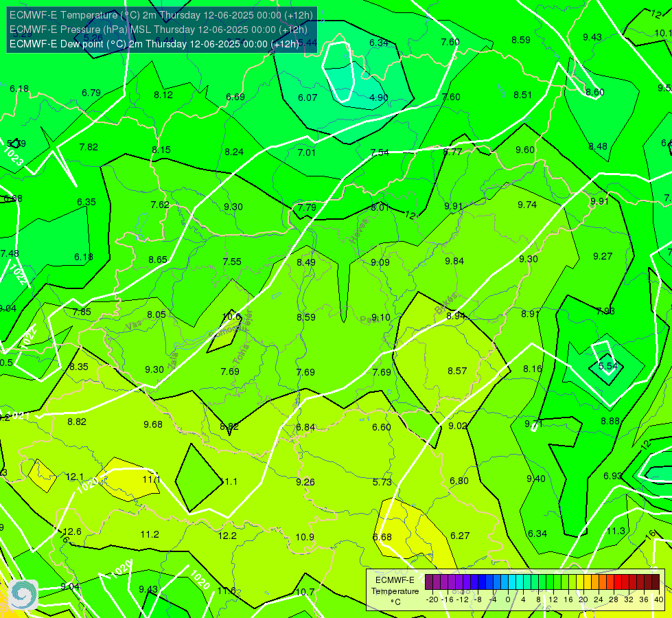The image size is (672, 618).
Task: Click the Zala county label
Action: click(x=173, y=361)
